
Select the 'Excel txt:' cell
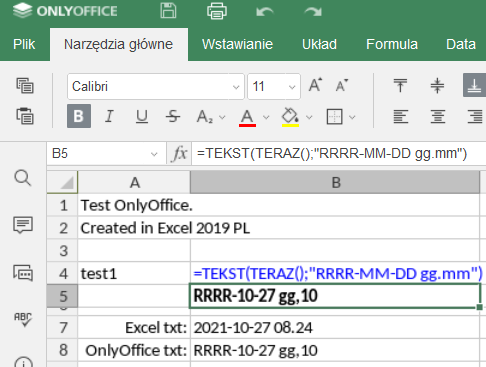(x=134, y=327)
